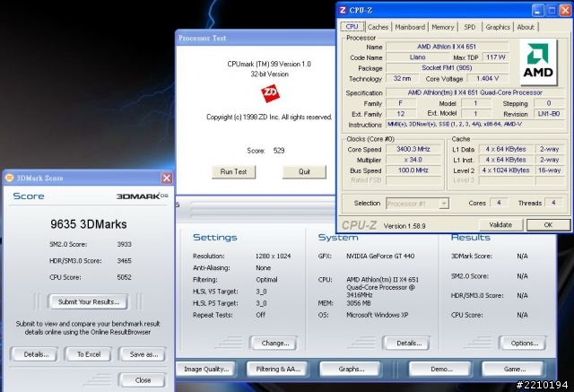Click the Instructions field in CPU-Z

click(x=475, y=125)
